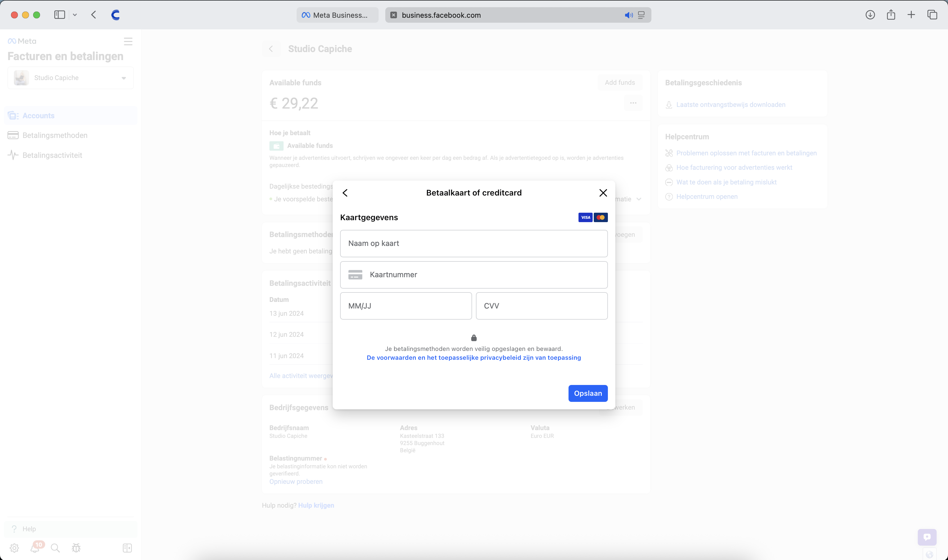Open Safari downloads icon
Image resolution: width=948 pixels, height=560 pixels.
click(x=870, y=15)
